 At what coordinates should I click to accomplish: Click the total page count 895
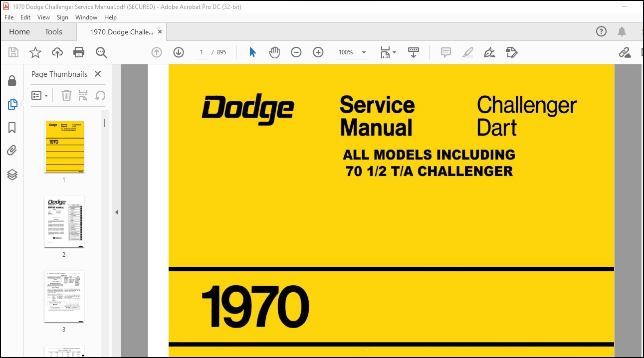(221, 52)
